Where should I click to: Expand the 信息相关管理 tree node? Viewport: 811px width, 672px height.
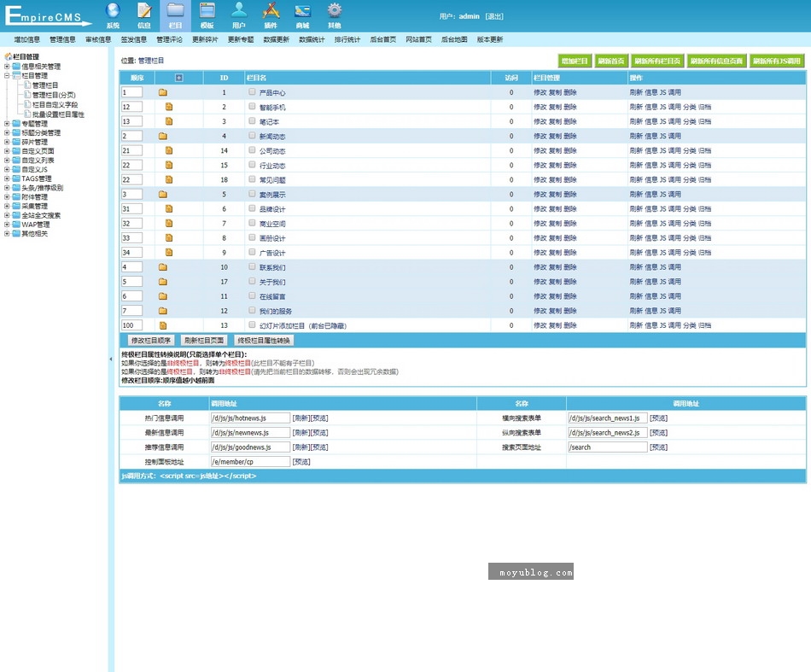(x=7, y=67)
